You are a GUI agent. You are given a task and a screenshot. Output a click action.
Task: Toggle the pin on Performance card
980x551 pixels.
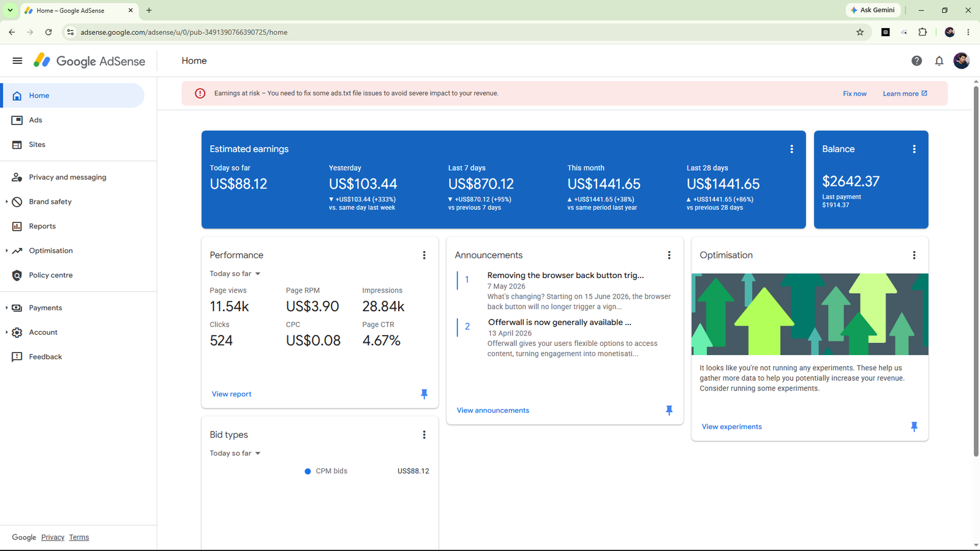[424, 394]
